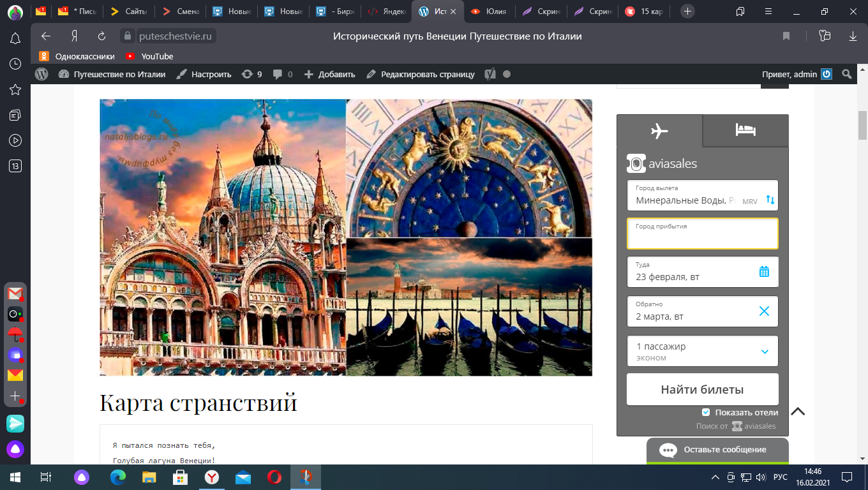Image resolution: width=868 pixels, height=490 pixels.
Task: Open the Windows action center notifications
Action: (847, 477)
